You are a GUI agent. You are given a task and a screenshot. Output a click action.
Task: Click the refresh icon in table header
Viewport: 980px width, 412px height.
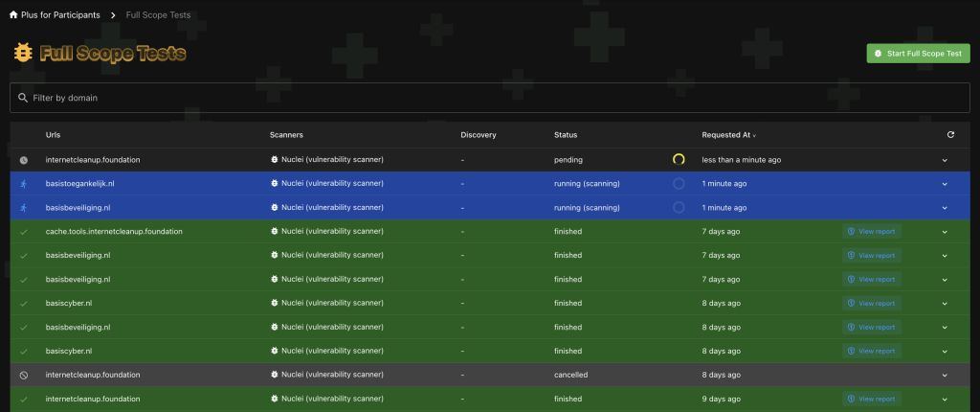950,135
